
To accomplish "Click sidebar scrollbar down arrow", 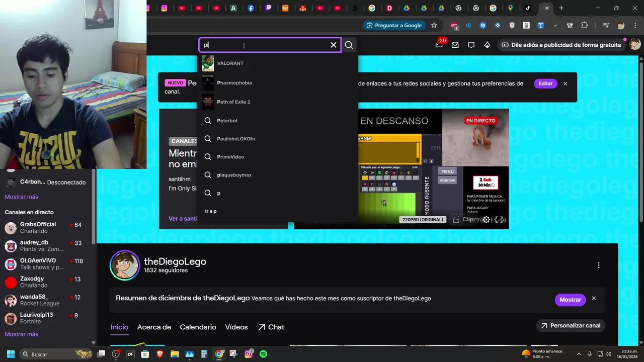I will pos(94,343).
